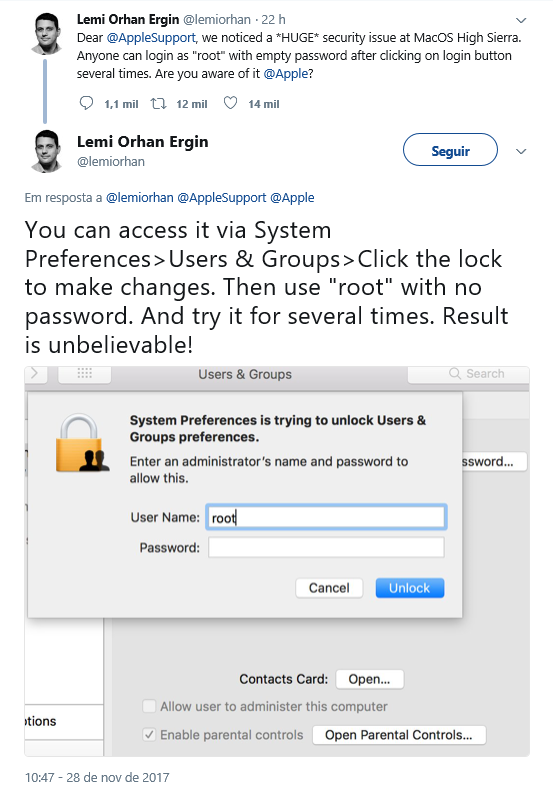Click the Password input field
This screenshot has height=789, width=553.
pos(326,547)
